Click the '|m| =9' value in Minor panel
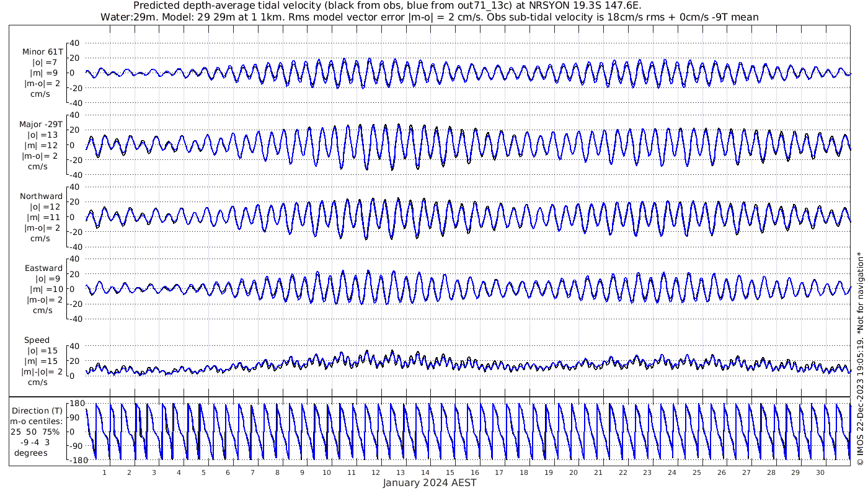The image size is (868, 496). coord(43,73)
